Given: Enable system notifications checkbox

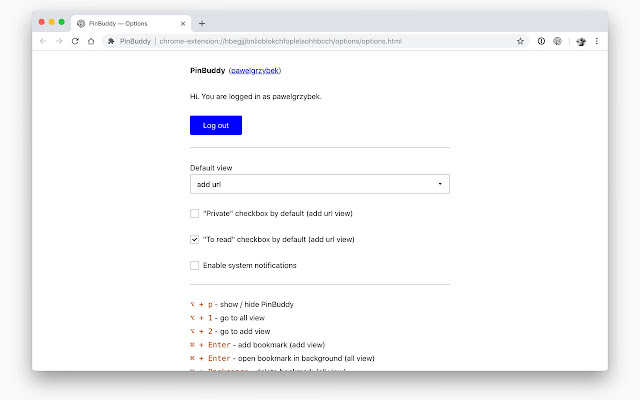Looking at the screenshot, I should coord(195,265).
